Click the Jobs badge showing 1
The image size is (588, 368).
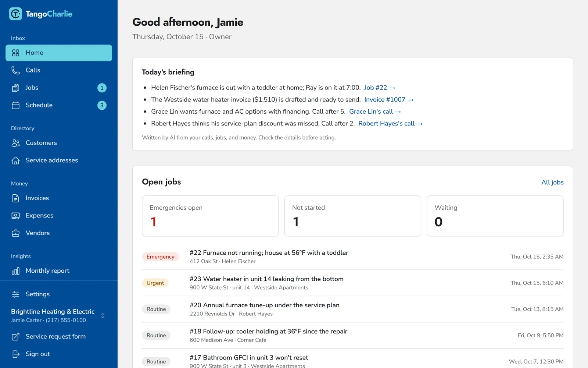102,88
